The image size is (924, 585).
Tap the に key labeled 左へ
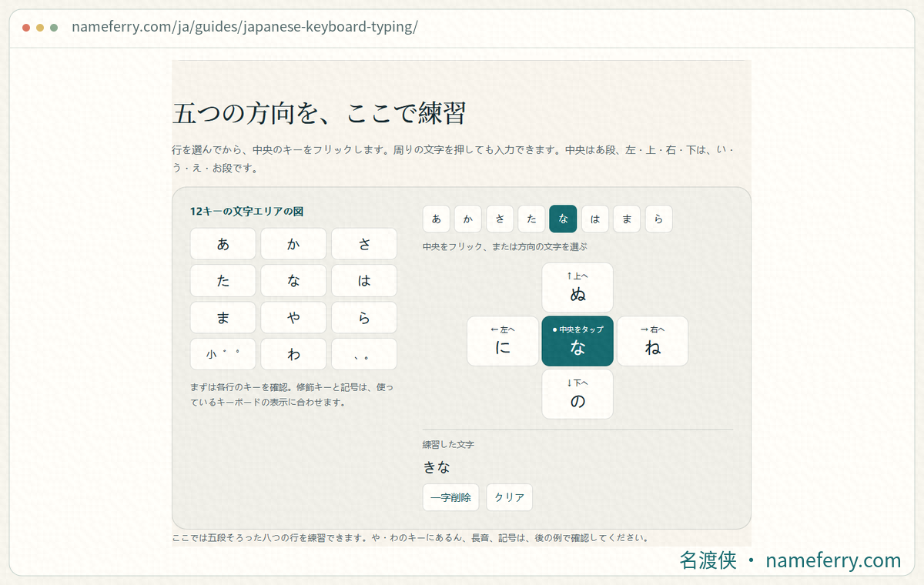click(x=503, y=341)
